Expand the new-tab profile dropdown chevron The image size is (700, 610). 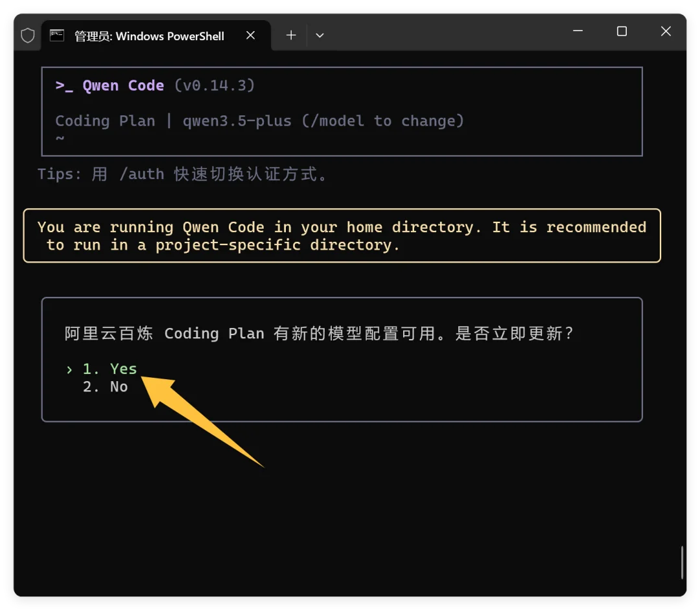(x=320, y=36)
